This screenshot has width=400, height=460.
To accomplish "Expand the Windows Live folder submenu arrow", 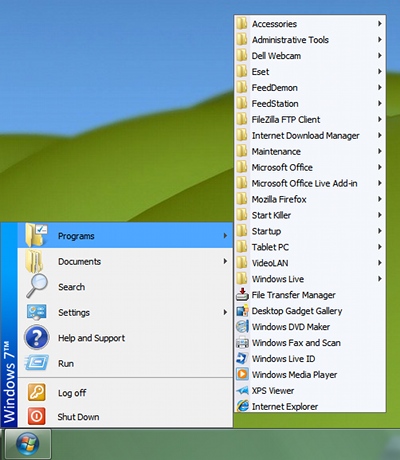I will (380, 279).
